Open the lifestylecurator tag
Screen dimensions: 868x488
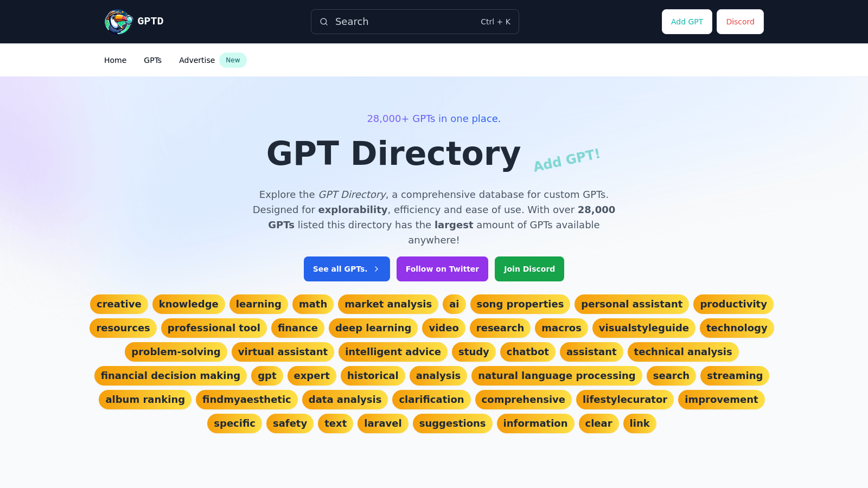pos(625,400)
